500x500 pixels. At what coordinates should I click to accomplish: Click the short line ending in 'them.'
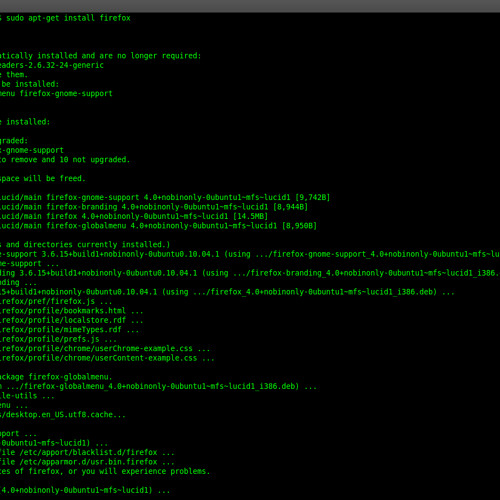[14, 75]
